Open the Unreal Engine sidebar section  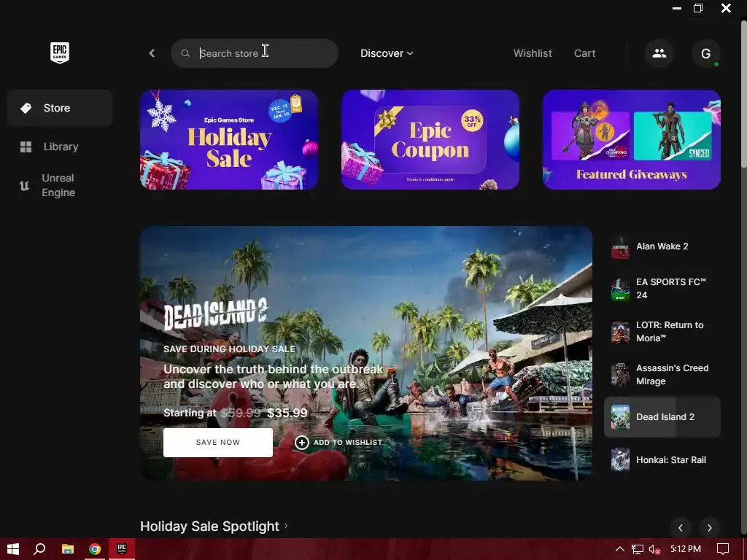tap(60, 185)
